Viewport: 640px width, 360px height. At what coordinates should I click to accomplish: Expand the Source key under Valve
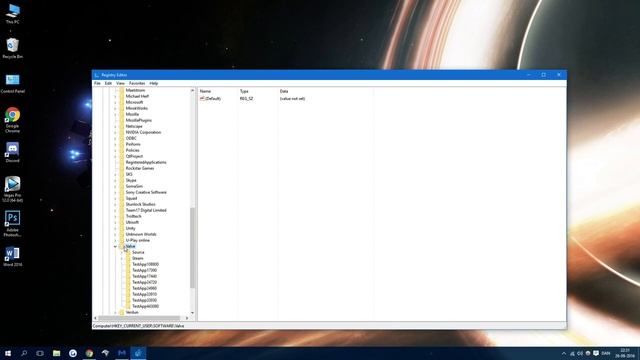pos(122,252)
